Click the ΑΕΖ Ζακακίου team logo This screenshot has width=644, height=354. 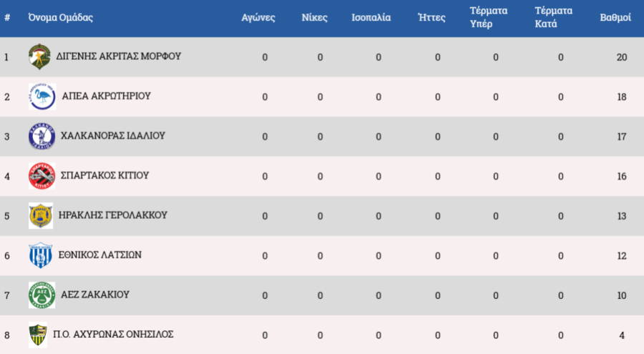tap(42, 295)
